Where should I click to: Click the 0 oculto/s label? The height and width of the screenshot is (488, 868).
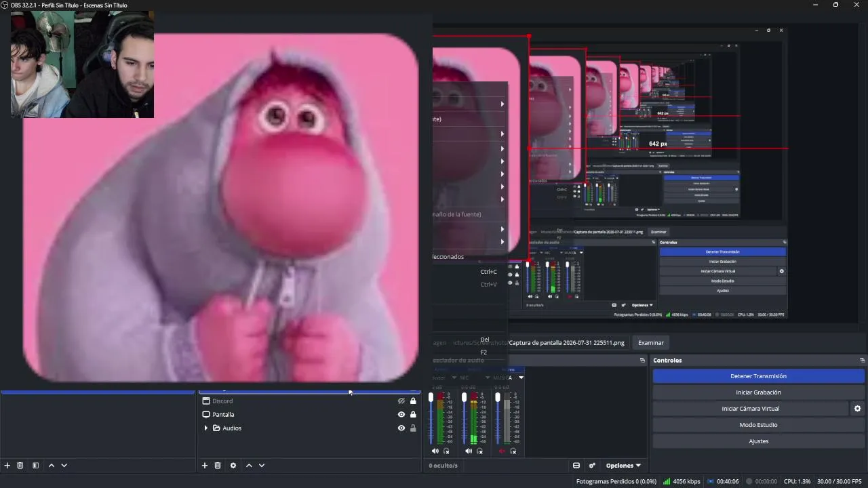[443, 466]
